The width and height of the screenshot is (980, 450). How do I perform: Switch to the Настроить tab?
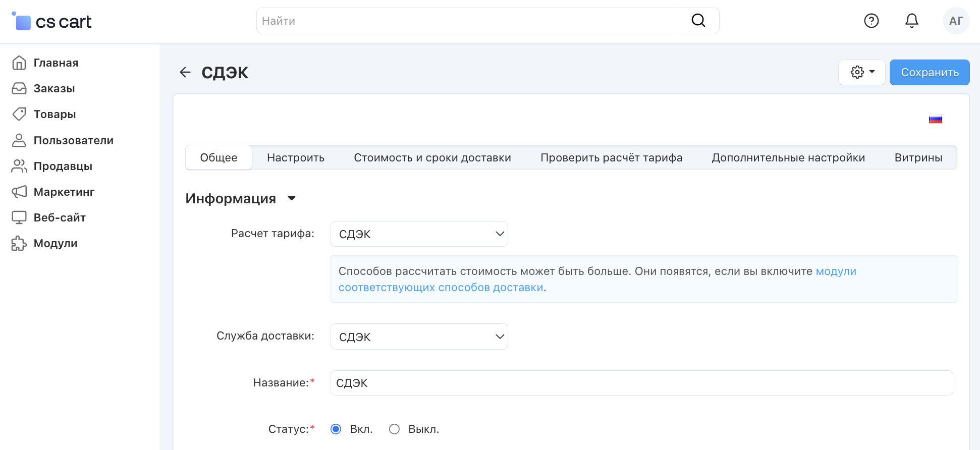click(x=295, y=158)
